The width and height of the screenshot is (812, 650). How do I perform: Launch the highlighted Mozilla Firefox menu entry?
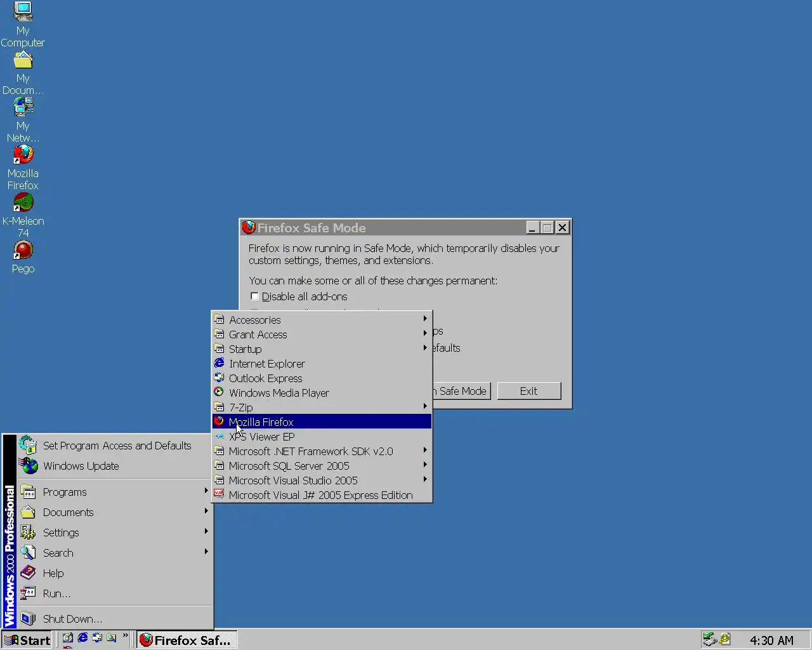322,422
